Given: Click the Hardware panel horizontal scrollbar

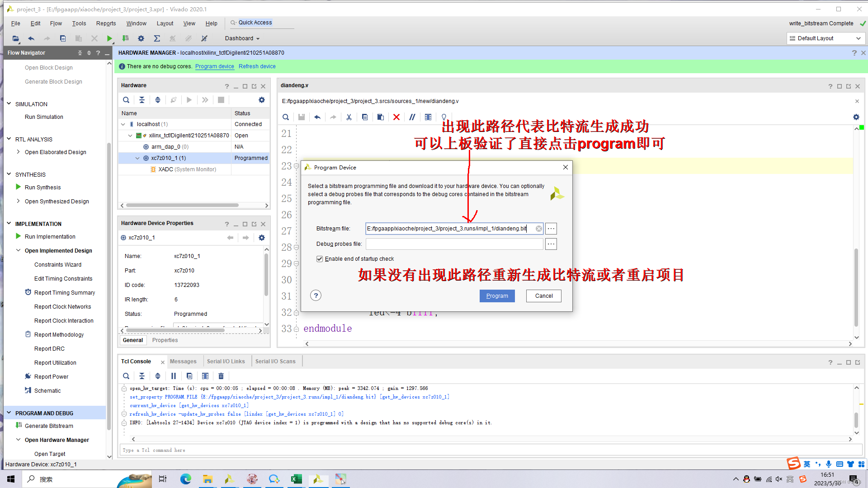Looking at the screenshot, I should pos(183,205).
